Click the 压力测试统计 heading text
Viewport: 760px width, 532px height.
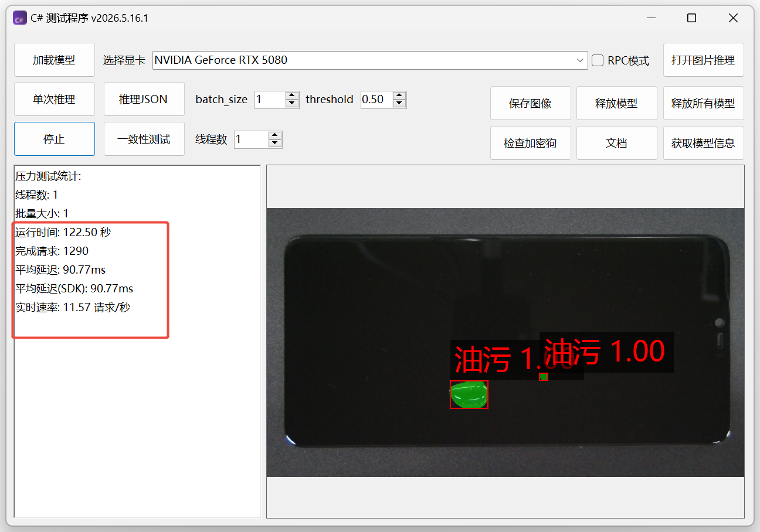coord(48,176)
